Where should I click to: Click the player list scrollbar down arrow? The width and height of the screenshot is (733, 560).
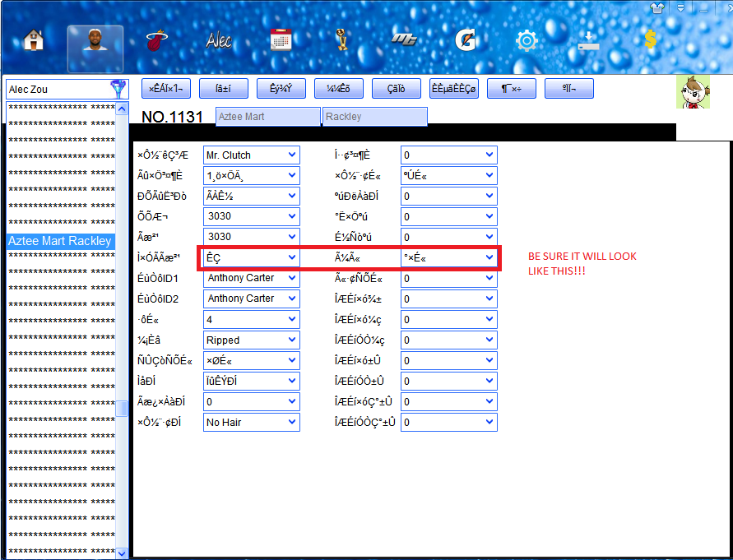point(122,553)
